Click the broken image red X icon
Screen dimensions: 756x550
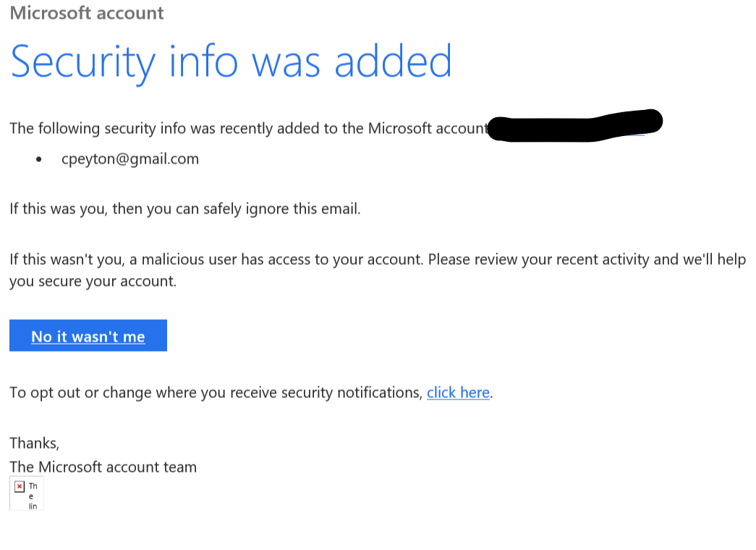(20, 486)
